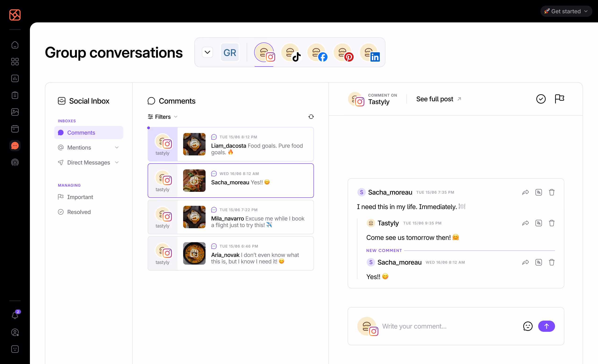
Task: Open See full post link
Action: 438,99
